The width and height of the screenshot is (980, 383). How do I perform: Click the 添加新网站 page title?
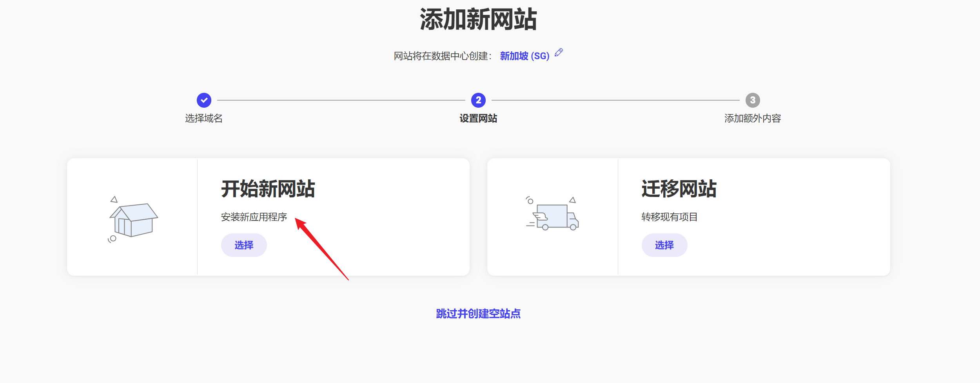[x=478, y=20]
